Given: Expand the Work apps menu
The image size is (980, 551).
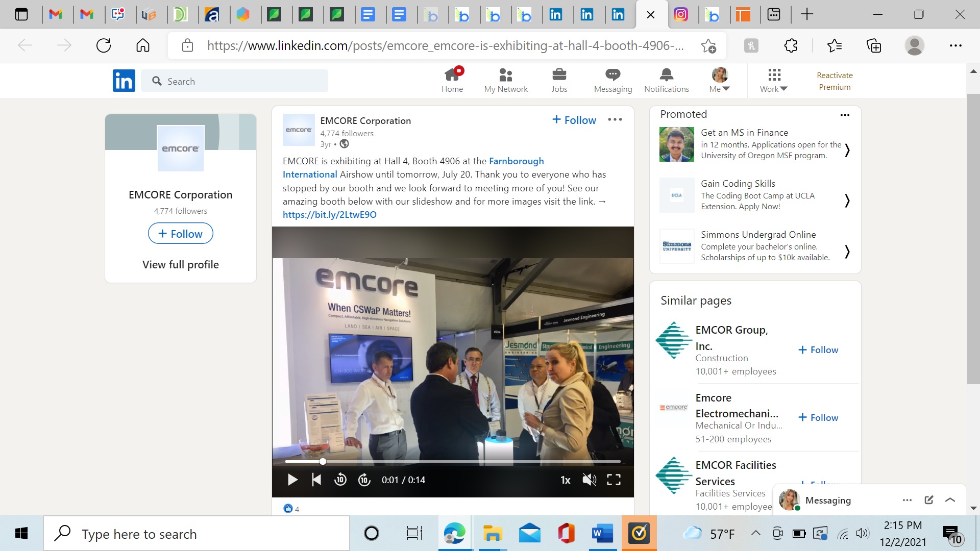Looking at the screenshot, I should point(774,81).
